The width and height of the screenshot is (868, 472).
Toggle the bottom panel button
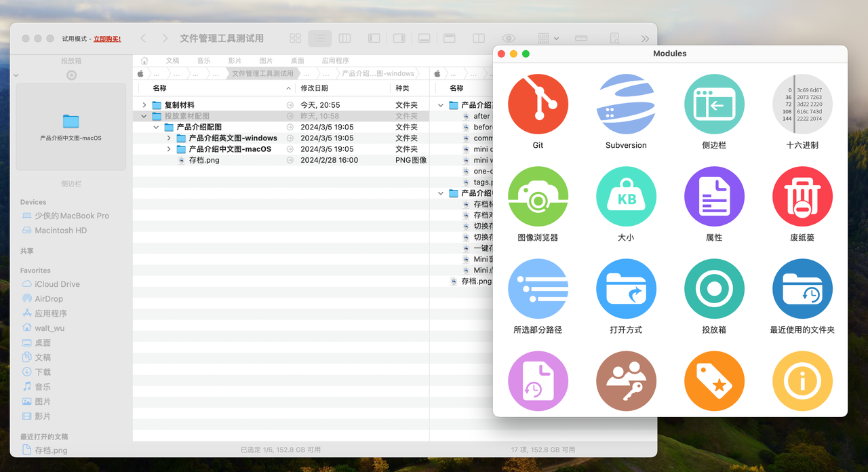click(x=424, y=39)
